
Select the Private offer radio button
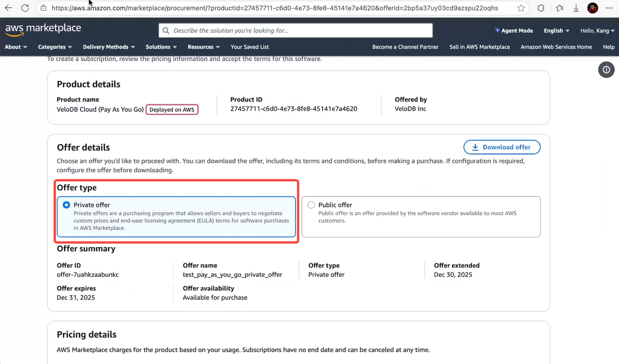pos(66,205)
